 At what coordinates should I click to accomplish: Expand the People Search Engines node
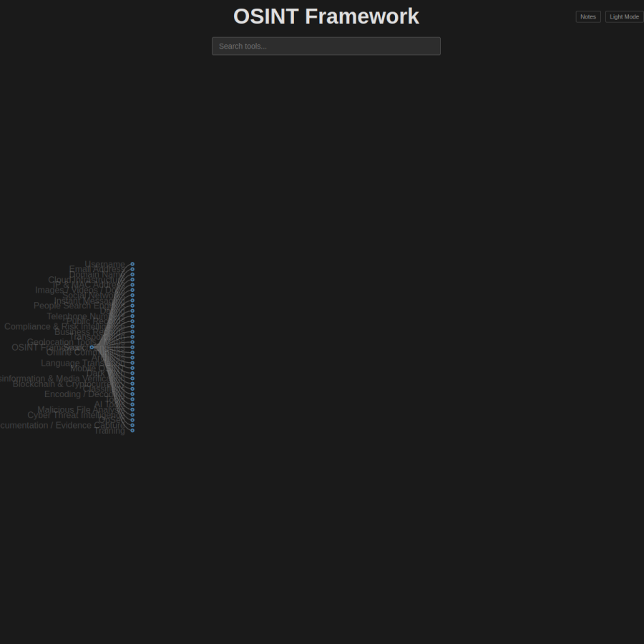(132, 306)
